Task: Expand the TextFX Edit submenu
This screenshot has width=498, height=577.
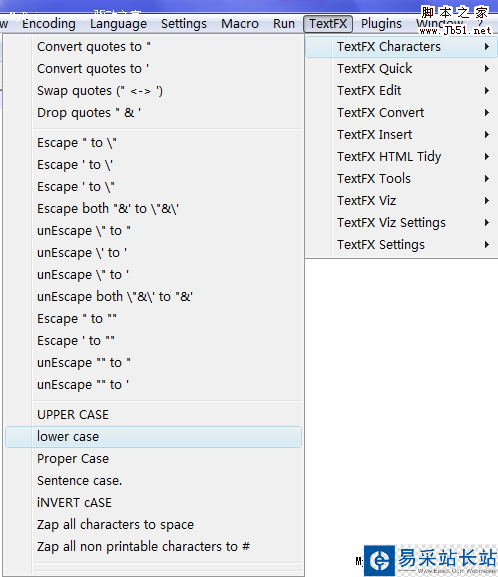Action: 401,91
